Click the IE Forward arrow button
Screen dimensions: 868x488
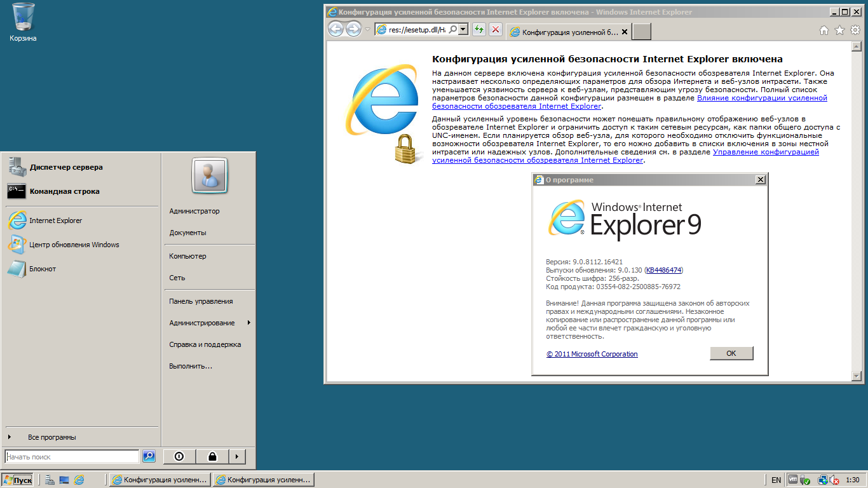pyautogui.click(x=353, y=29)
